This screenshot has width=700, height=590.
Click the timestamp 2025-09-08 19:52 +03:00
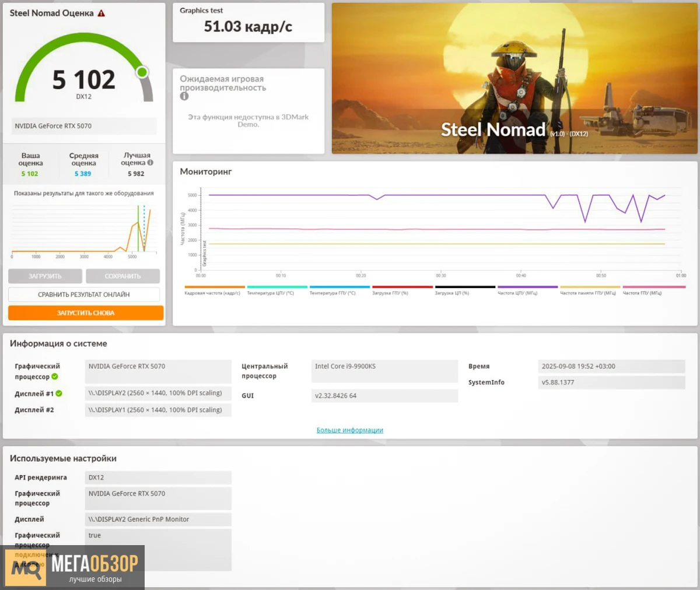click(x=611, y=367)
